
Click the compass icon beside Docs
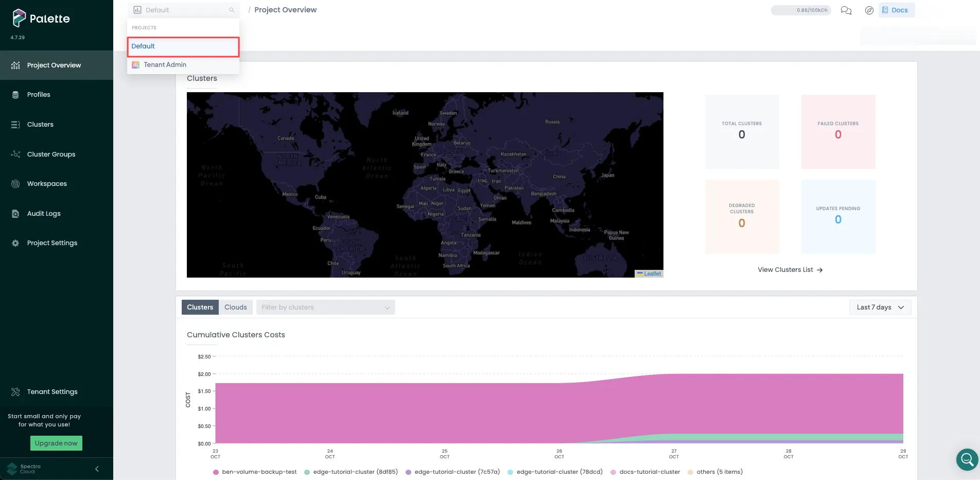point(869,10)
